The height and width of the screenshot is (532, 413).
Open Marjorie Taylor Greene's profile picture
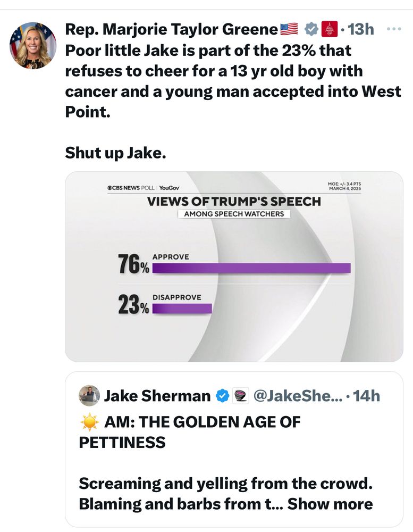pos(33,46)
